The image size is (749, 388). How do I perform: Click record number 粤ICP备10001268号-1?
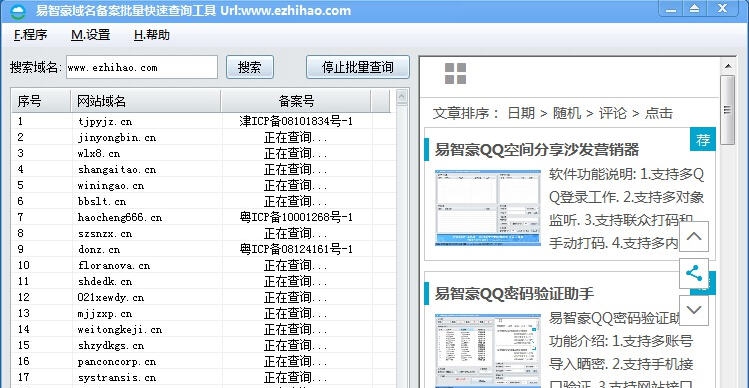point(296,217)
